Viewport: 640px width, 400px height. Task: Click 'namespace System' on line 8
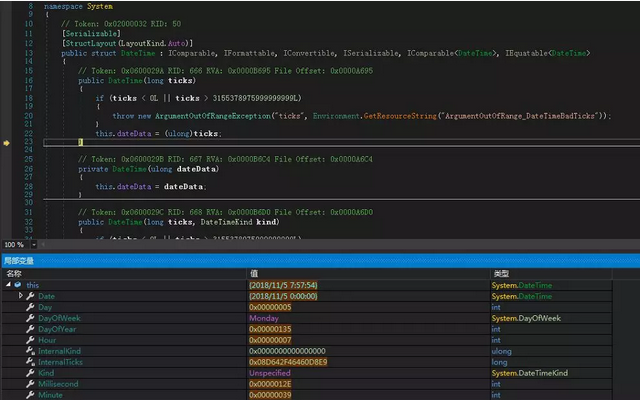point(78,7)
